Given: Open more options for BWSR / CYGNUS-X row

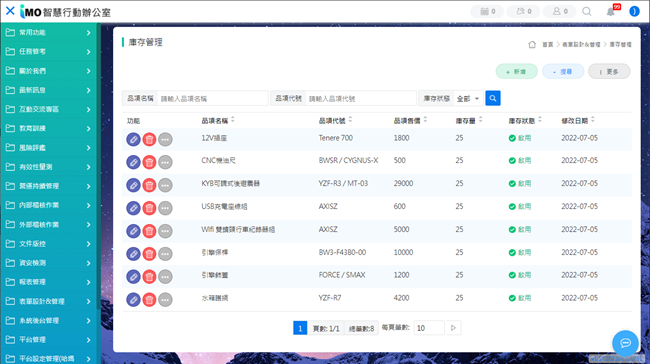Looking at the screenshot, I should point(165,162).
